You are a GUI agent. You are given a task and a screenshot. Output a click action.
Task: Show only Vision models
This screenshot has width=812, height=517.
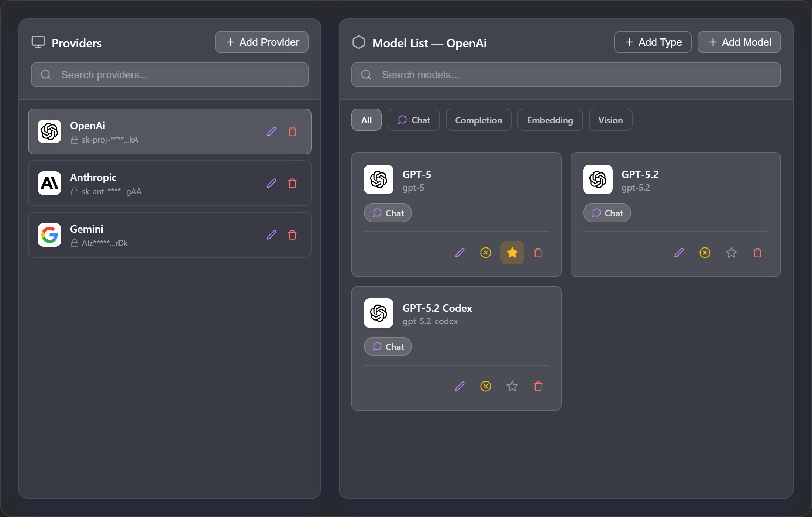click(610, 120)
